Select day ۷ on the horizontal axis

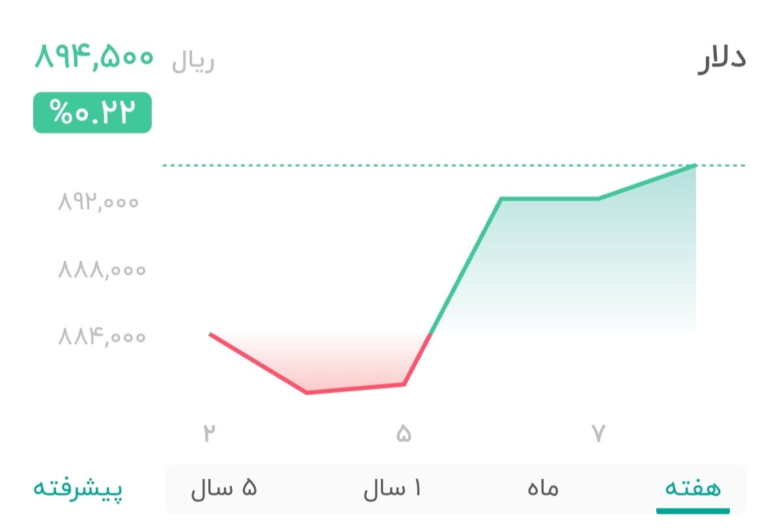click(x=598, y=431)
